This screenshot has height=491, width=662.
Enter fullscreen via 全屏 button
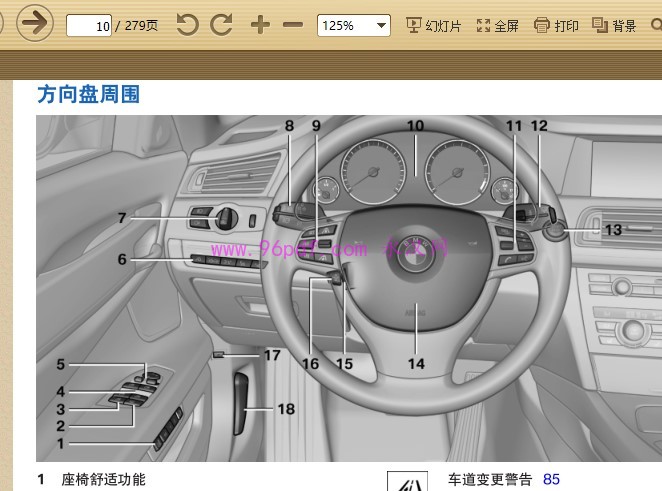click(497, 25)
